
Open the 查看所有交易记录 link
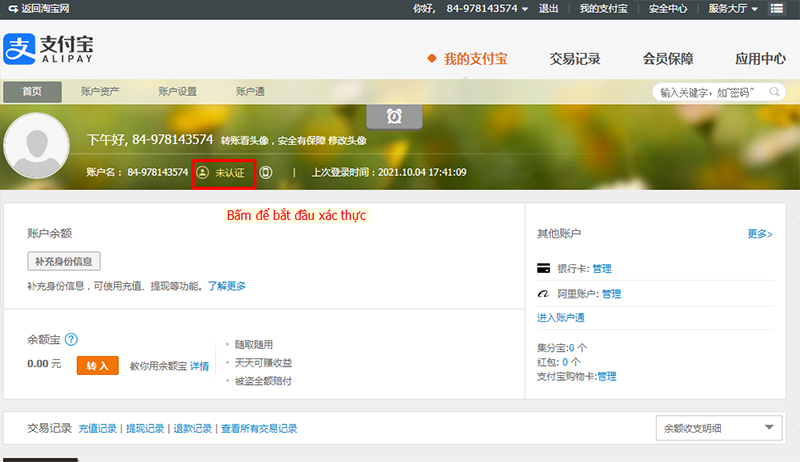[259, 428]
